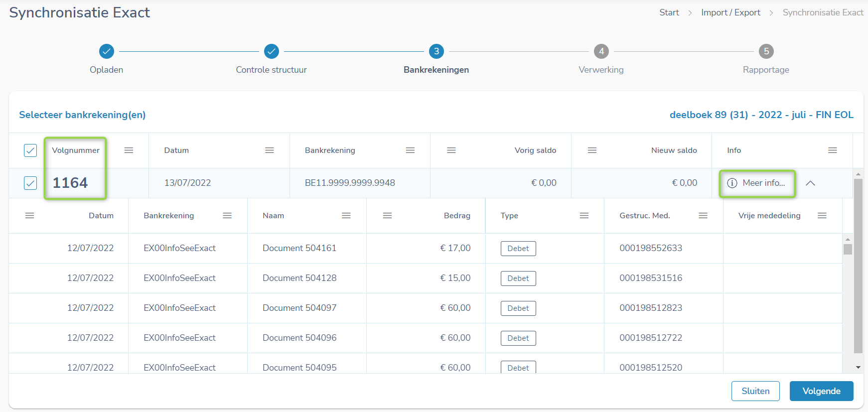
Task: Collapse the row 1164 details chevron
Action: pyautogui.click(x=810, y=183)
